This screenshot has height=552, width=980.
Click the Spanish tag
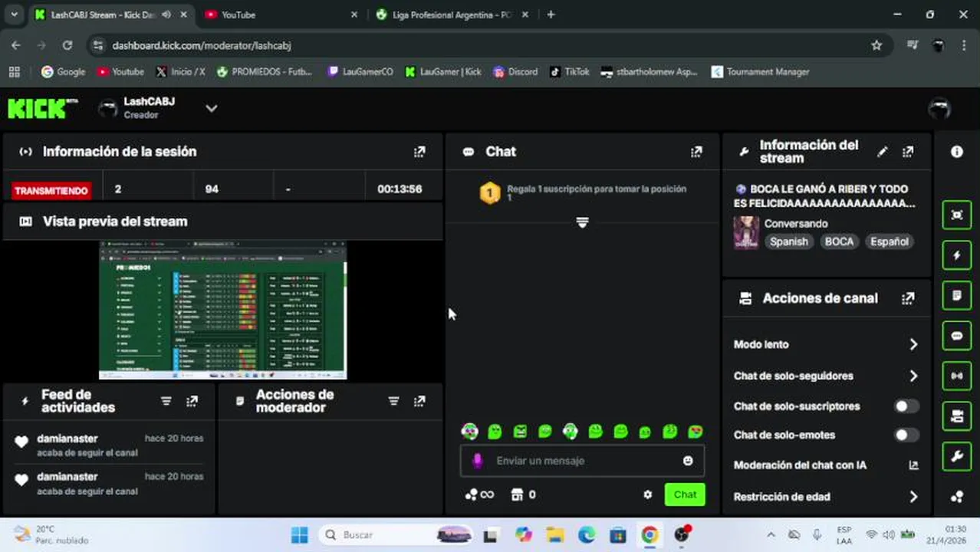tap(789, 242)
